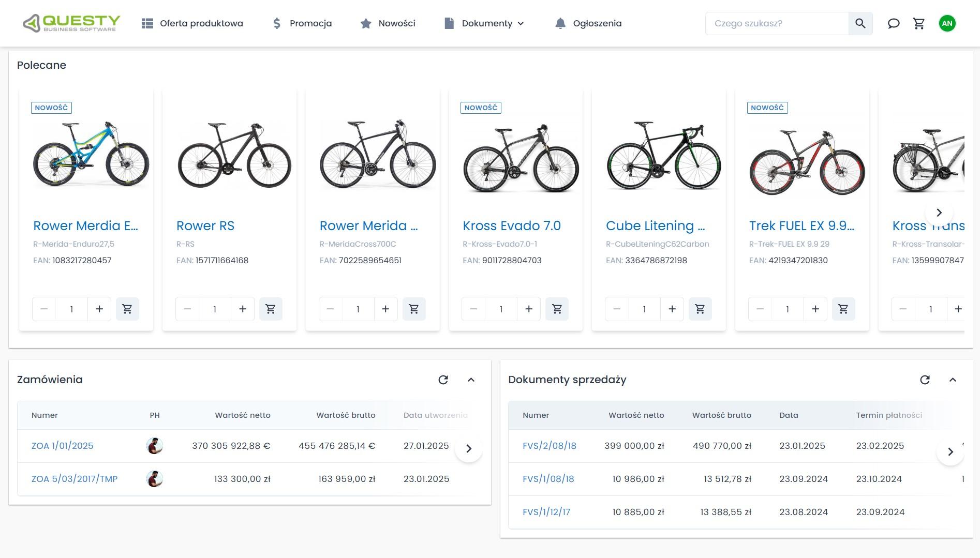Refresh the Dokumenty sprzedaży panel
Screen dimensions: 980x558
point(925,380)
